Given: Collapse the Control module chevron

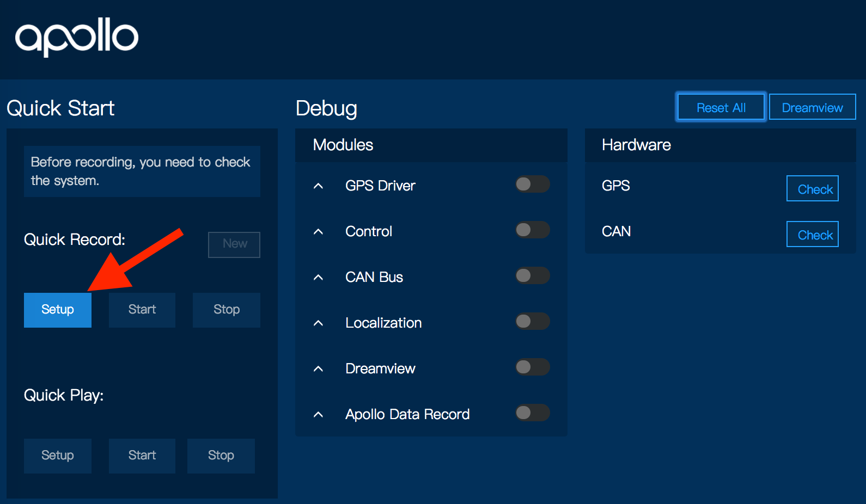Looking at the screenshot, I should point(319,232).
